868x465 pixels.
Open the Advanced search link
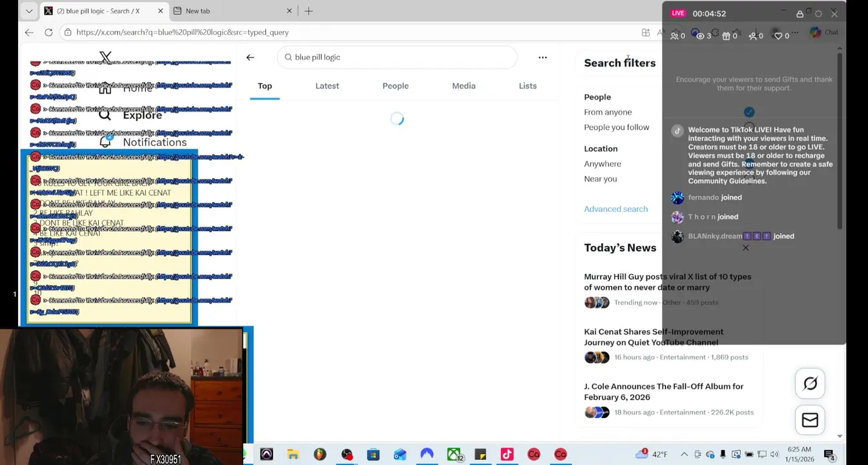pos(615,209)
